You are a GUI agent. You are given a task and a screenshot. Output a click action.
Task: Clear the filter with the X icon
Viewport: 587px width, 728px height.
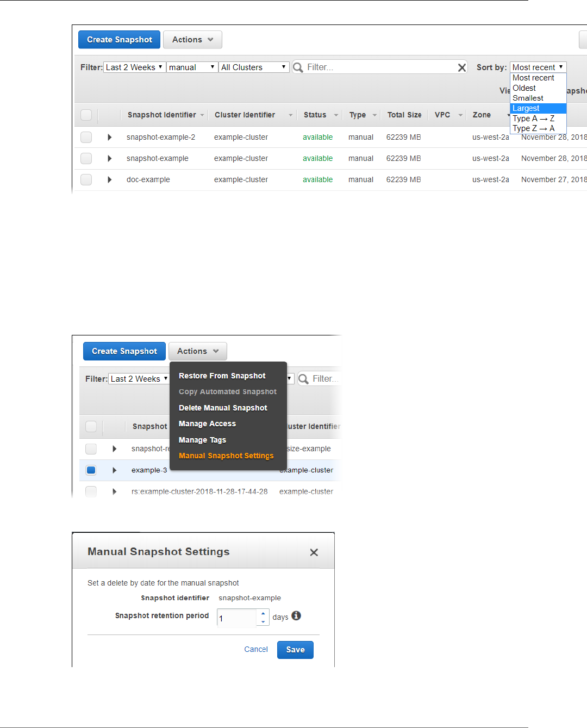coord(462,67)
